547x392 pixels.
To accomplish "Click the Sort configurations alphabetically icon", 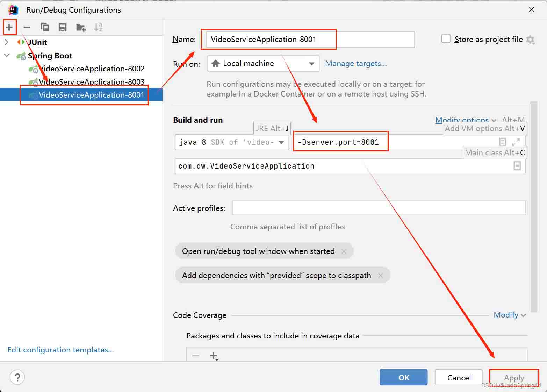I will (x=99, y=27).
